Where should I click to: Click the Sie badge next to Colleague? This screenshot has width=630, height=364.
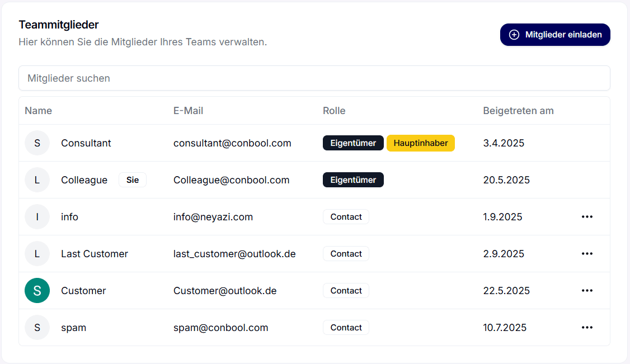pos(133,180)
